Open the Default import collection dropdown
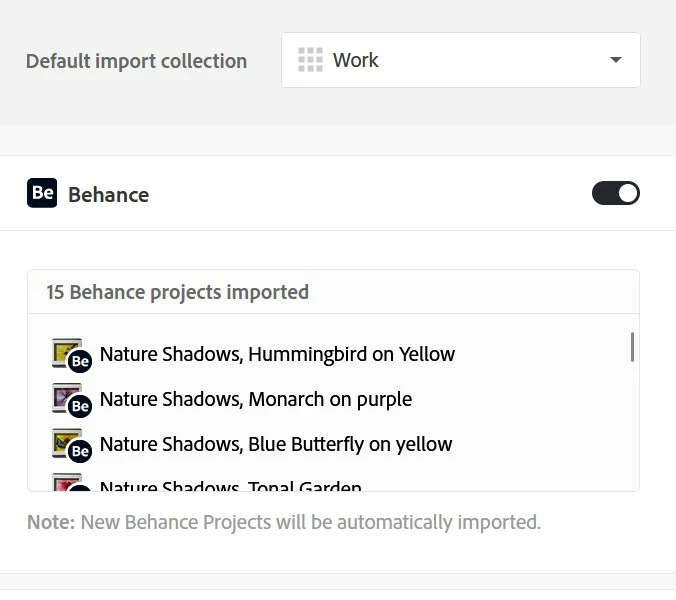 click(460, 60)
